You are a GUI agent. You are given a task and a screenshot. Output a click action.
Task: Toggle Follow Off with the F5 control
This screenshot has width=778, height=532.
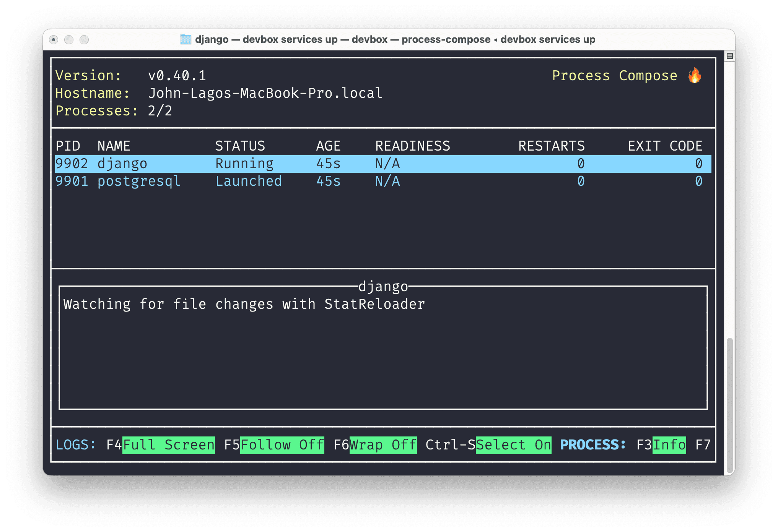(x=281, y=445)
